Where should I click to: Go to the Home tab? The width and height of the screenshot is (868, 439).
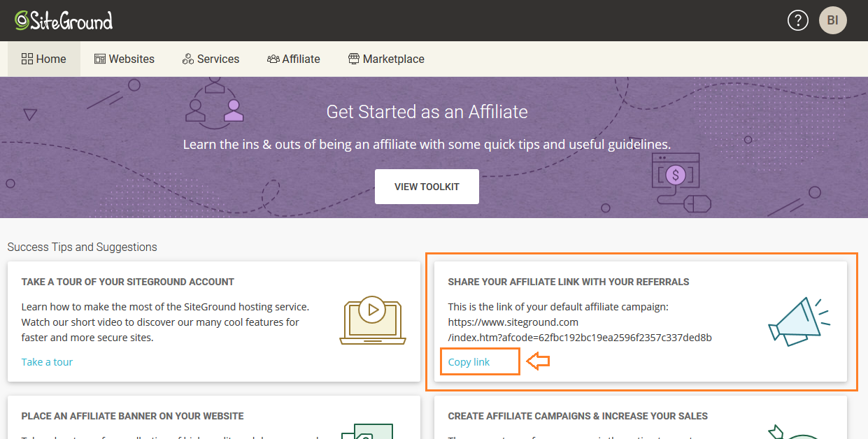(x=44, y=59)
